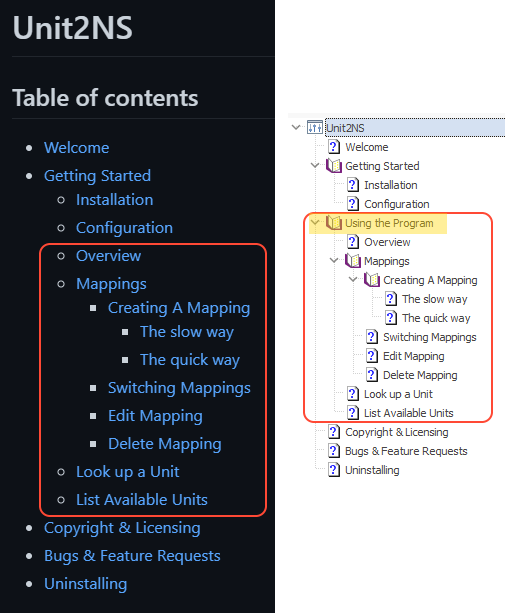Click The quick way topic icon
505x613 pixels.
tap(390, 318)
